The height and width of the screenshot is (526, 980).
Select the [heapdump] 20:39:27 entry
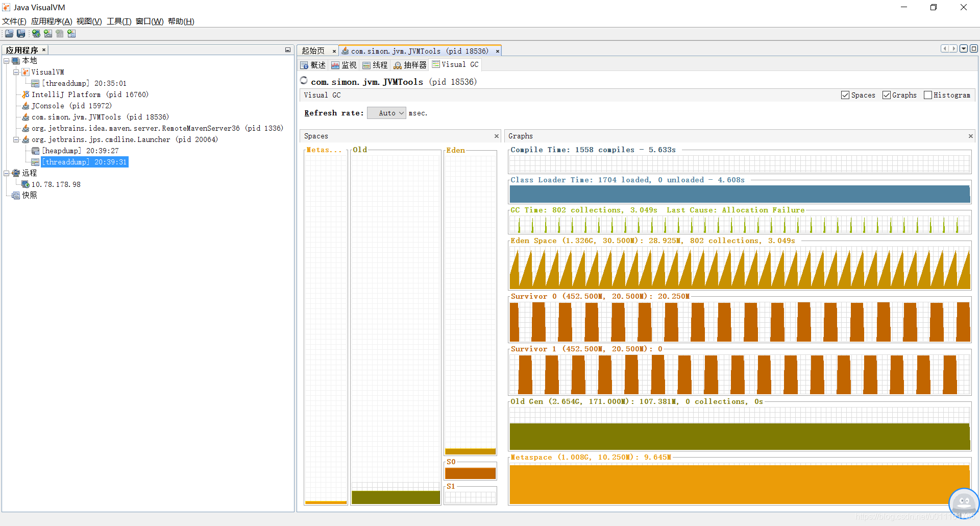click(x=80, y=151)
